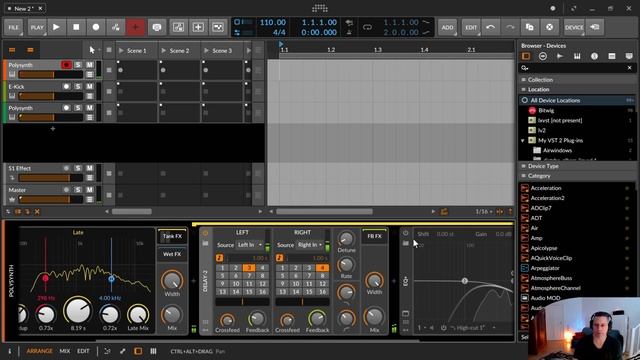Open the info circle browser tab icon

pyautogui.click(x=594, y=56)
